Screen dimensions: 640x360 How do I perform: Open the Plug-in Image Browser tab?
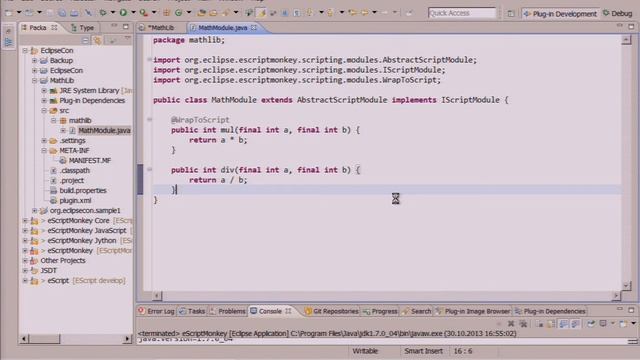pos(473,311)
